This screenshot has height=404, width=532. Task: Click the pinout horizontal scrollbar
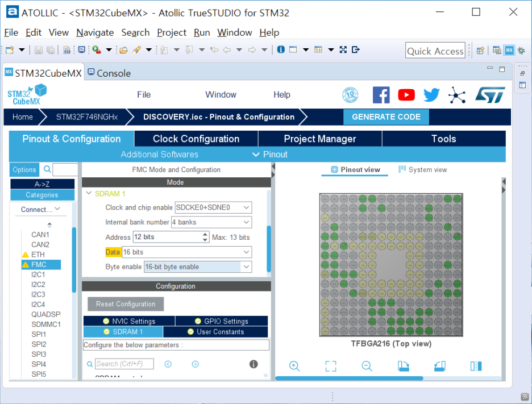click(349, 378)
